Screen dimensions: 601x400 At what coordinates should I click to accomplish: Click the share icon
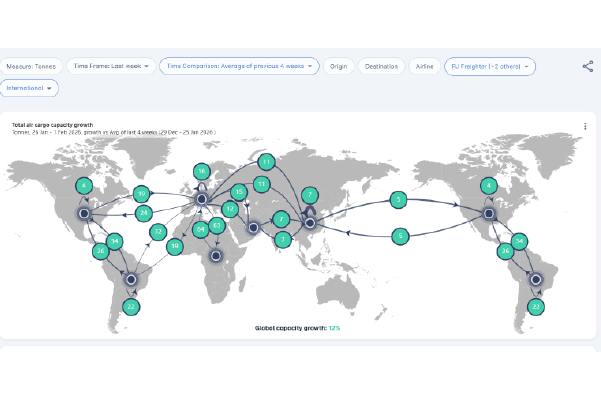coord(587,66)
